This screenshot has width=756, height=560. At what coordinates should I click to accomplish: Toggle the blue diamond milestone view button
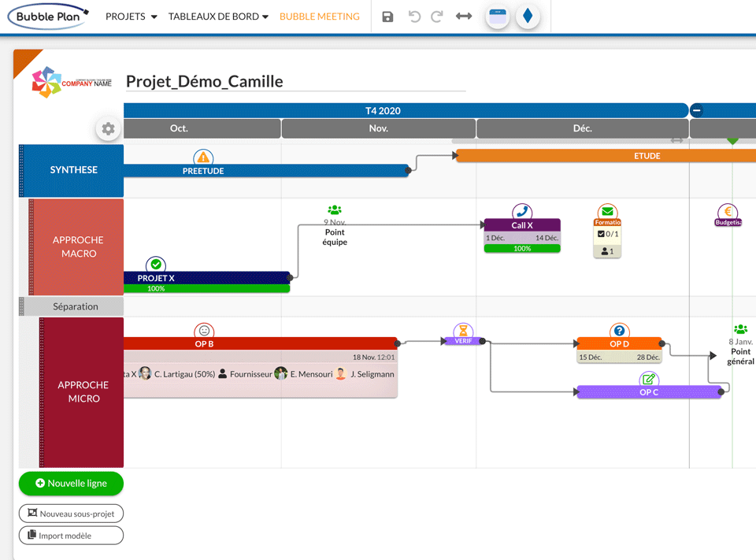(528, 15)
